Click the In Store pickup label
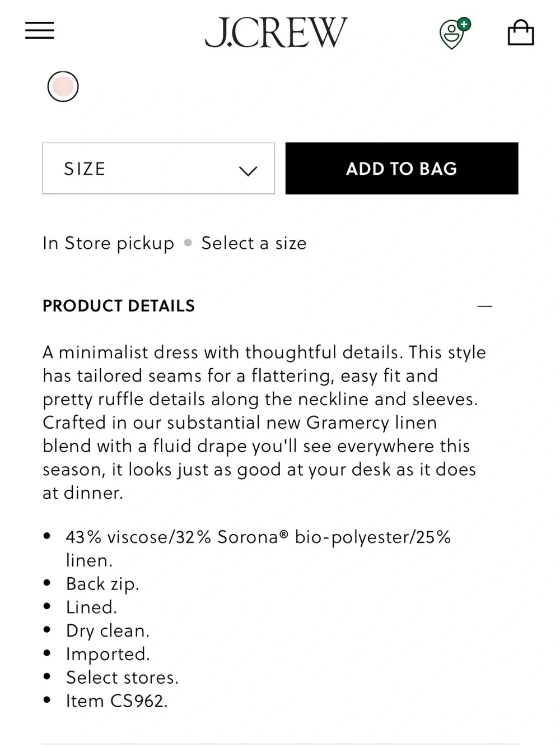Image resolution: width=560 pixels, height=747 pixels. pos(108,244)
